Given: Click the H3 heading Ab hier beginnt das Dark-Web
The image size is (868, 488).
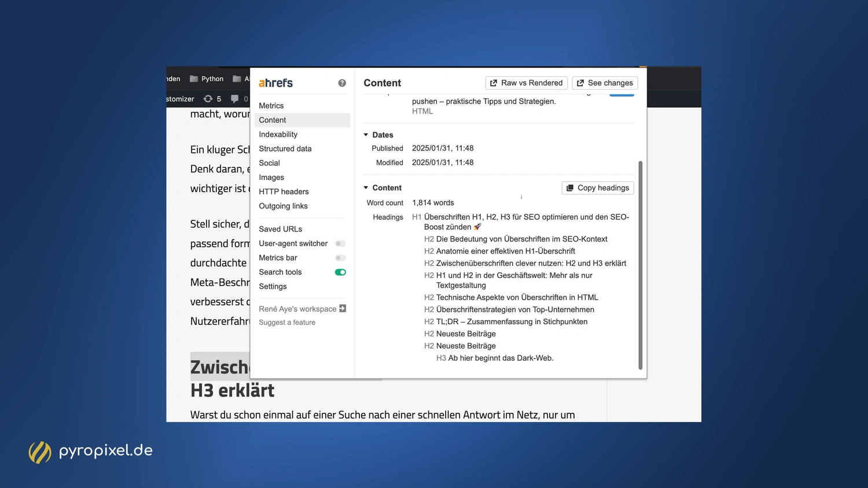Looking at the screenshot, I should coord(501,358).
